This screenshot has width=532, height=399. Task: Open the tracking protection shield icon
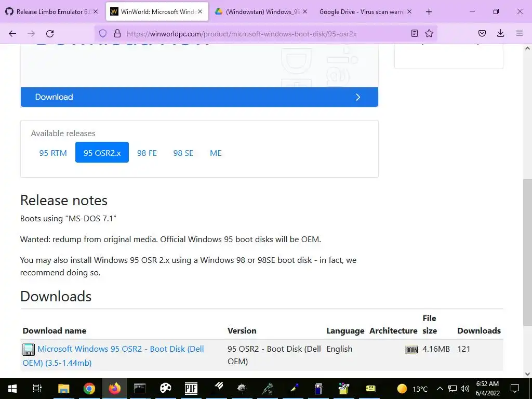coord(103,34)
